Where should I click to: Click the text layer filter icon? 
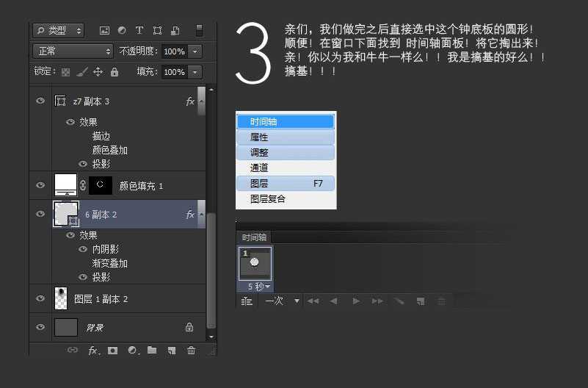(139, 31)
